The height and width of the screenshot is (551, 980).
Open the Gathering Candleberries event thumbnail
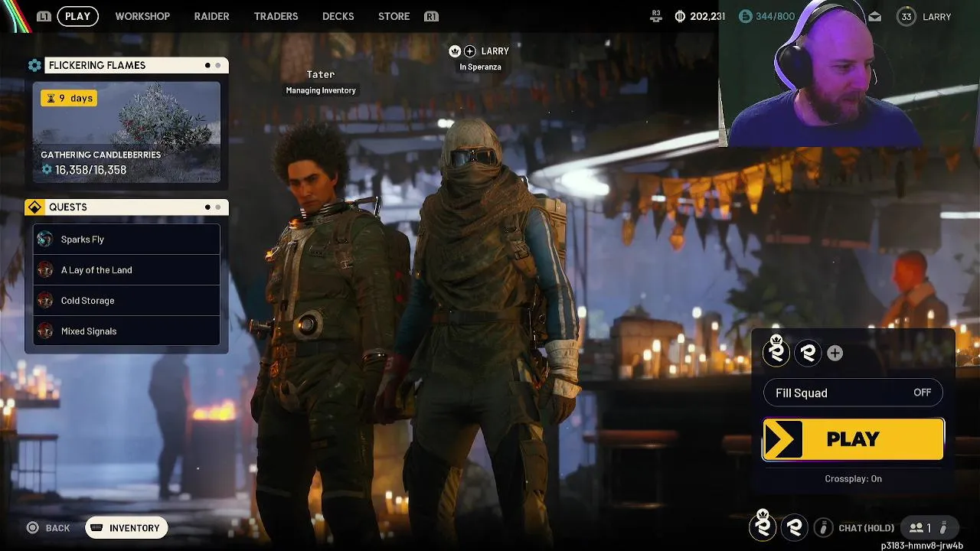click(126, 132)
